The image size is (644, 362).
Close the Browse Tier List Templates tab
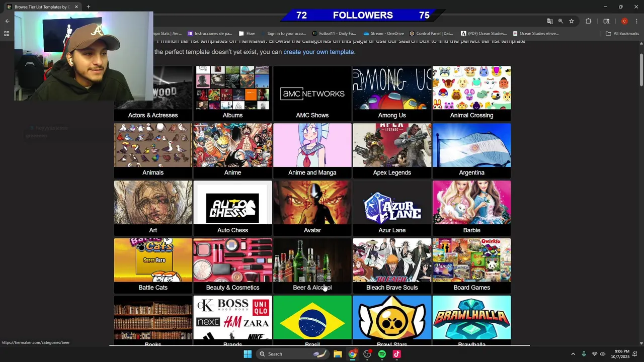pos(76,7)
